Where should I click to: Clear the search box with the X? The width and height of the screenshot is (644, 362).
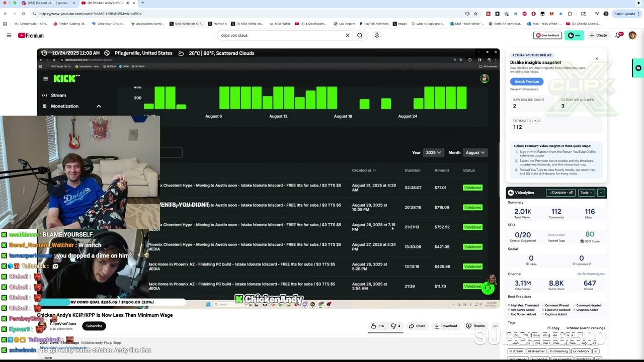(x=347, y=35)
